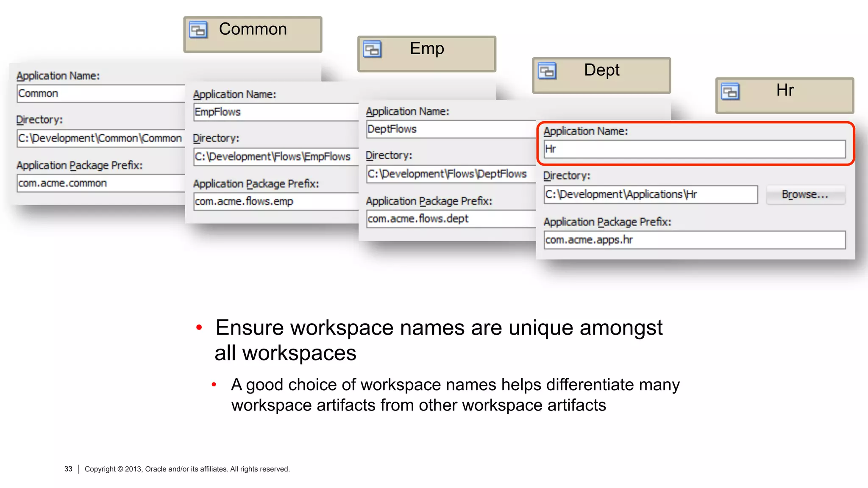
Task: Click package prefix field com.acme.flows.dept
Action: [x=451, y=219]
